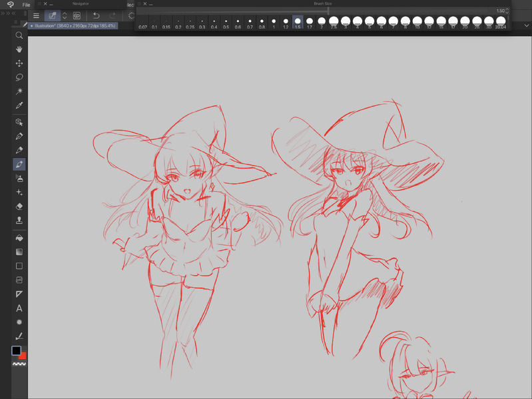Adjust the 1.50 brush size stepper
The width and height of the screenshot is (532, 399).
507,11
